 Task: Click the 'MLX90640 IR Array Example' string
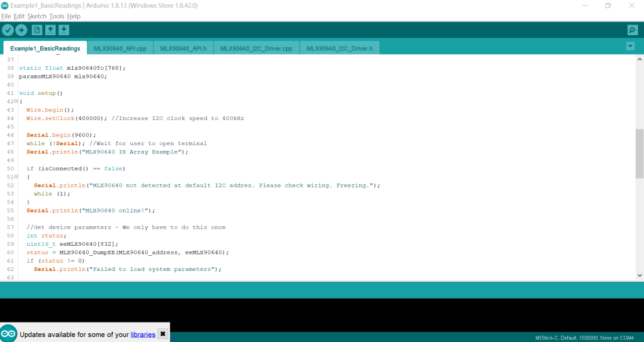coord(131,152)
